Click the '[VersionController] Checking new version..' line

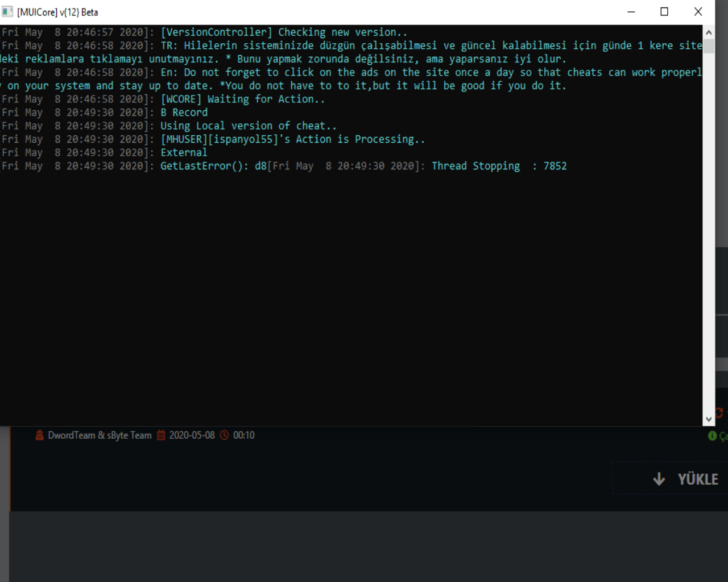click(x=284, y=32)
